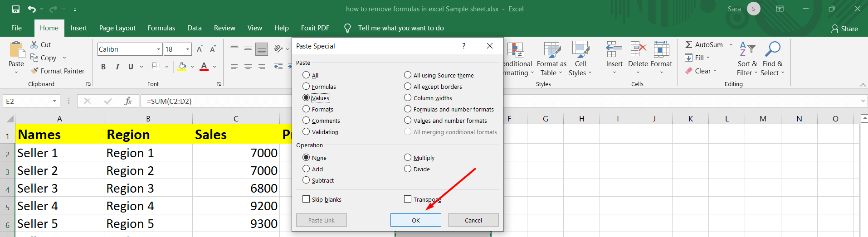Click the Save disk icon
The image size is (868, 237).
click(16, 9)
